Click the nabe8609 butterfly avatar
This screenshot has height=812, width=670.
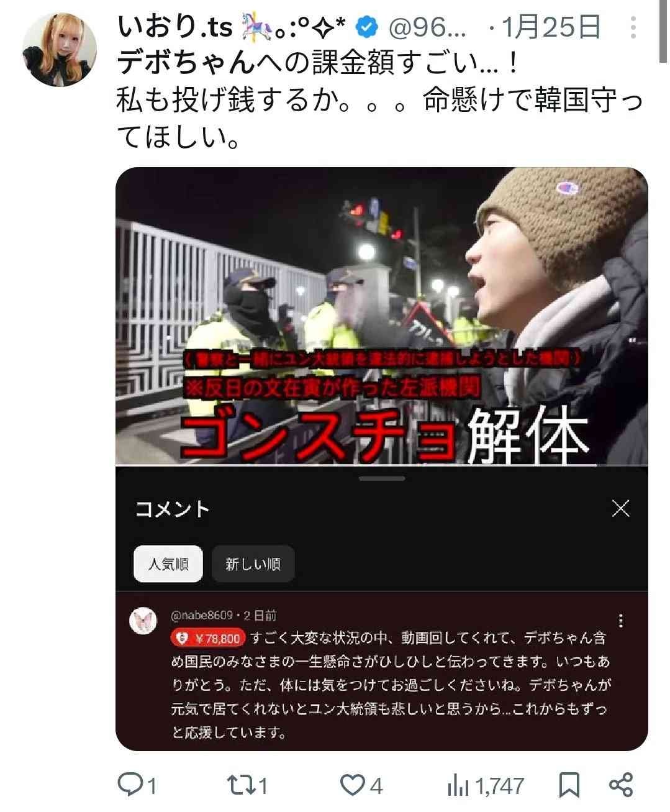(142, 621)
